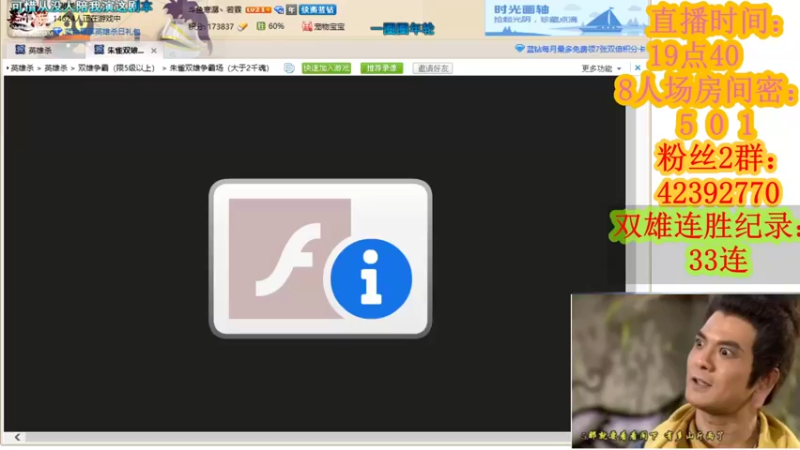Click the copy icon before 快速加入游戏
The image size is (800, 450).
[289, 68]
